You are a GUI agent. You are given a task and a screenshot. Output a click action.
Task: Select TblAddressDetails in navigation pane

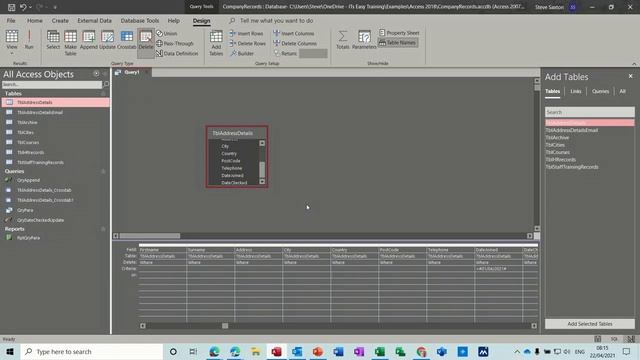click(x=56, y=102)
